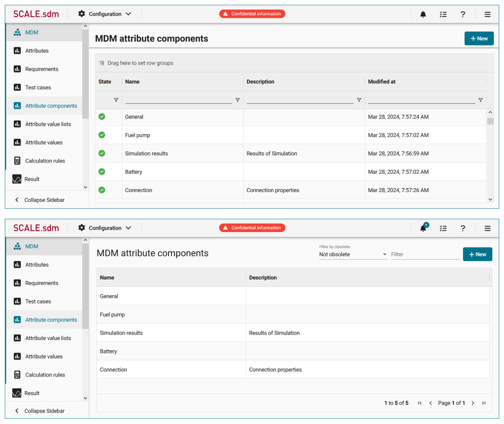Screen dimensions: 504x424
Task: Go to the last page using pagination icon
Action: [x=484, y=403]
